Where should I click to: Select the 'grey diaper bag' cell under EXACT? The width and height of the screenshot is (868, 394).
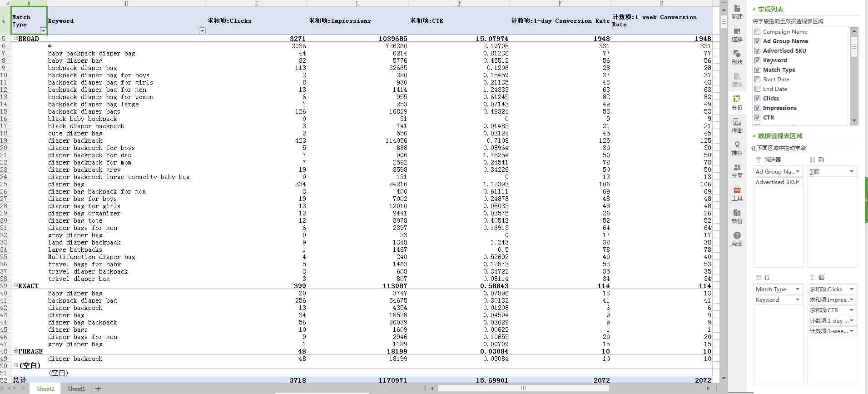[x=126, y=344]
